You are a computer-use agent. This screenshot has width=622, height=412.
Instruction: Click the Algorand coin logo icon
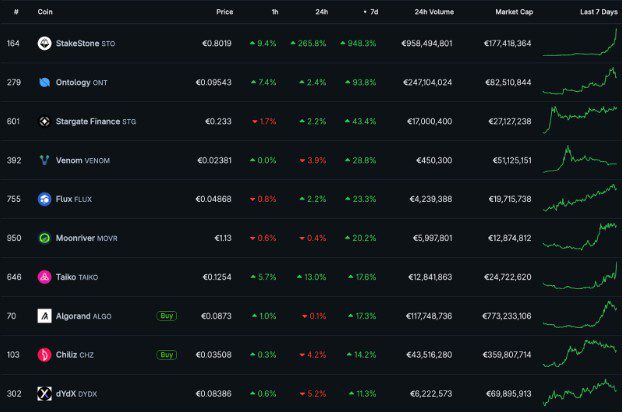44,316
